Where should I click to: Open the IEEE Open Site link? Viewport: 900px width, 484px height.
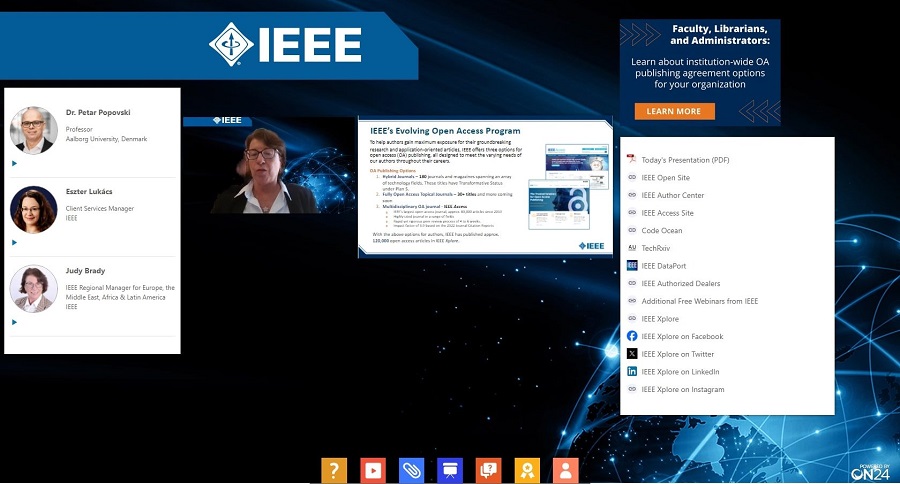click(x=666, y=178)
